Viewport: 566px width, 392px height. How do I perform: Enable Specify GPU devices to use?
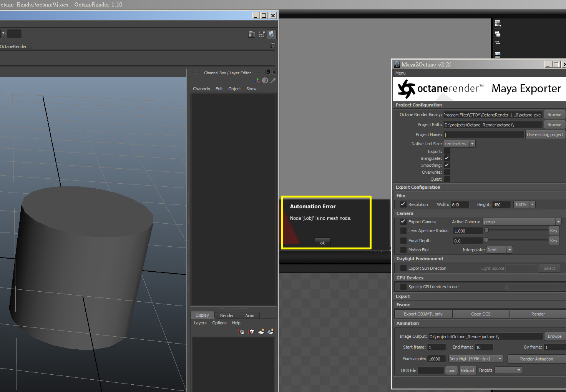pos(403,287)
